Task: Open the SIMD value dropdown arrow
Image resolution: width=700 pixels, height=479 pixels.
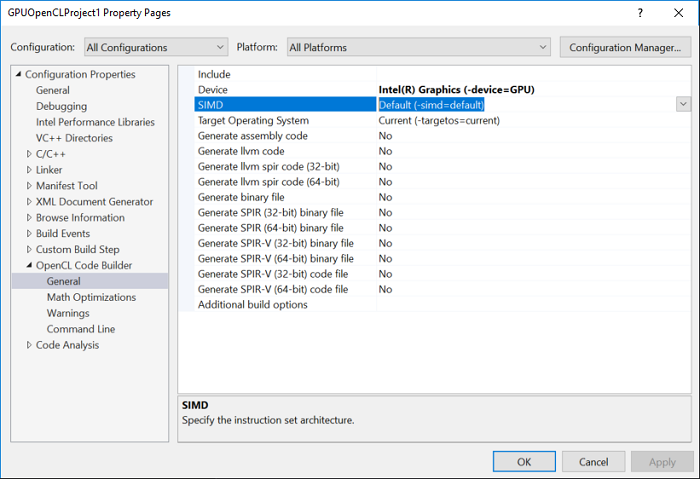Action: [x=683, y=105]
